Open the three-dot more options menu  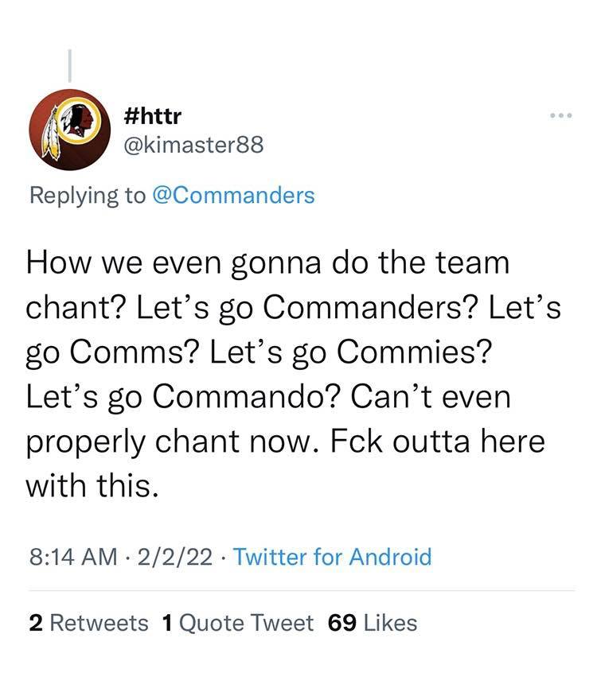click(x=561, y=115)
